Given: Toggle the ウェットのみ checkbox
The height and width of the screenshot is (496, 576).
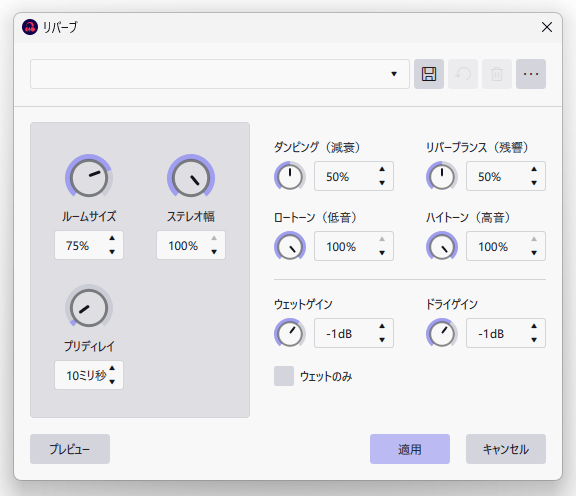Looking at the screenshot, I should tap(284, 376).
